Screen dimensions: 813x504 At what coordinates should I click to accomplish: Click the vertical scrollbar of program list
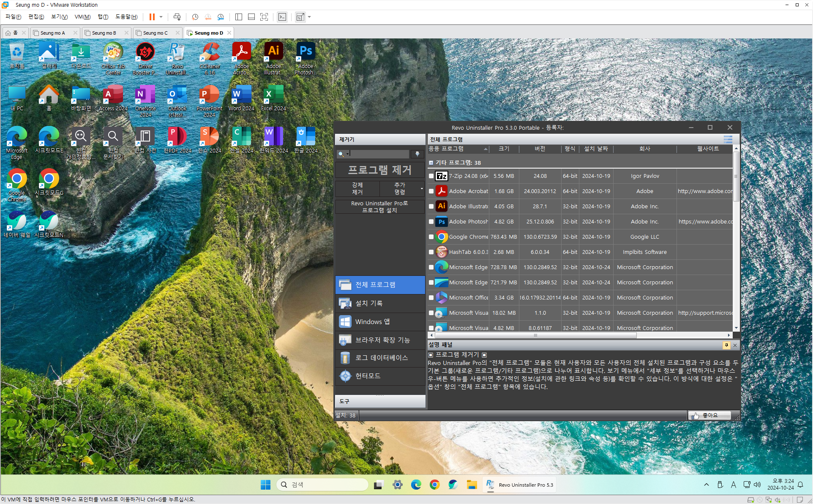pos(736,177)
